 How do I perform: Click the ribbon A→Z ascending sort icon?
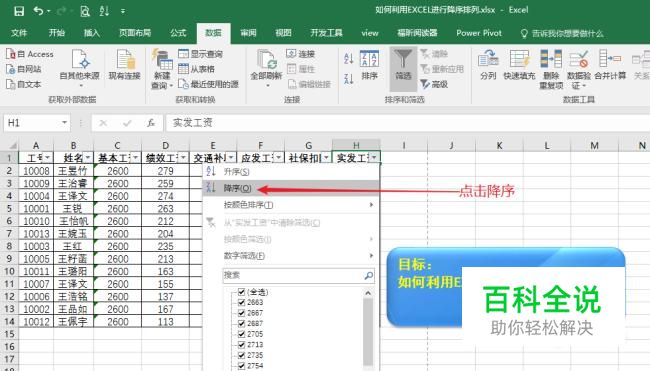(349, 58)
